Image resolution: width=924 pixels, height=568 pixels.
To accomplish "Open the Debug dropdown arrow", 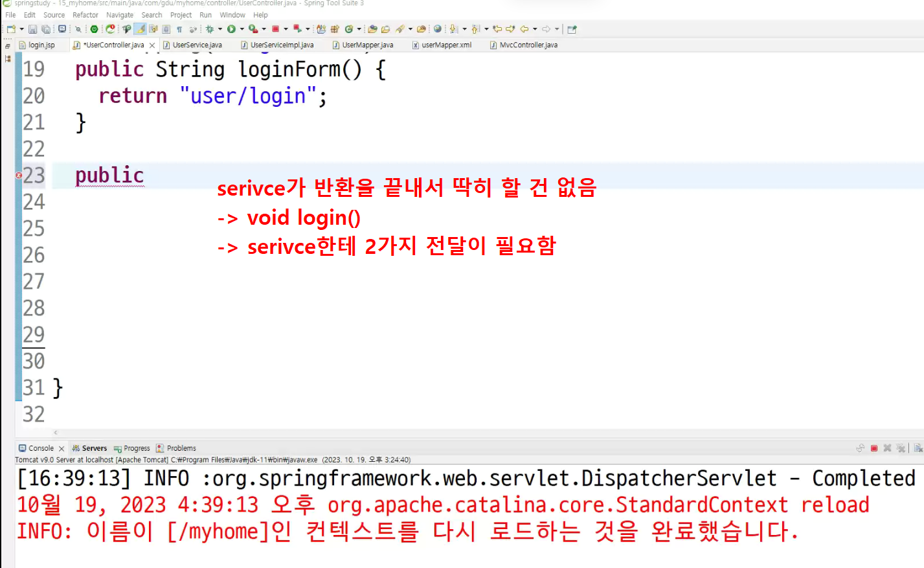I will (220, 29).
